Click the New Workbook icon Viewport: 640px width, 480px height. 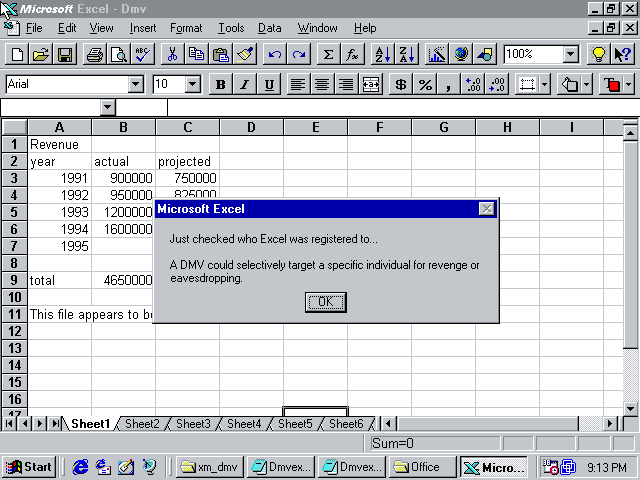pos(17,54)
